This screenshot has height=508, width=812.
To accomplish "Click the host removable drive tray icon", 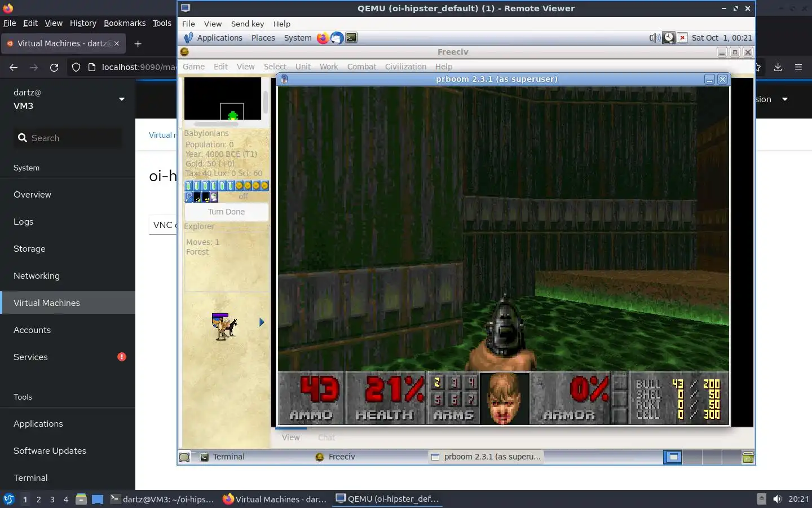I will [x=761, y=499].
